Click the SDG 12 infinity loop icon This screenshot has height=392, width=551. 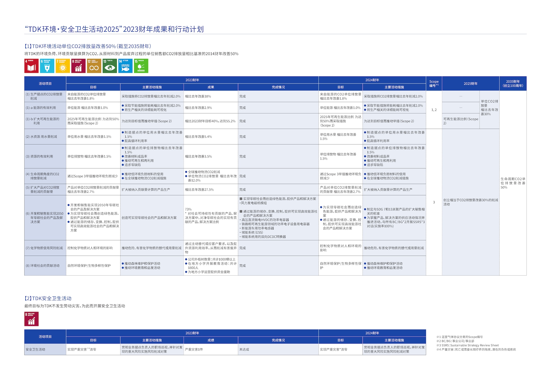pos(94,66)
